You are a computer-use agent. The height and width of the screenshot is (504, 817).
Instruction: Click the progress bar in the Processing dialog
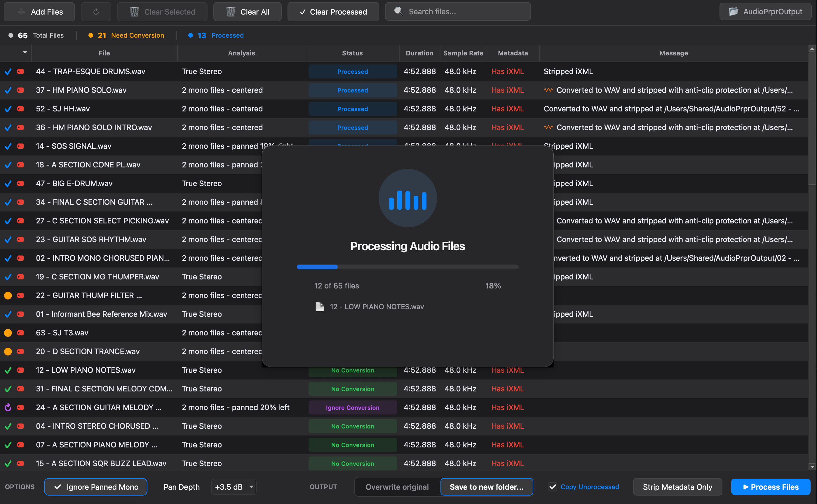407,267
